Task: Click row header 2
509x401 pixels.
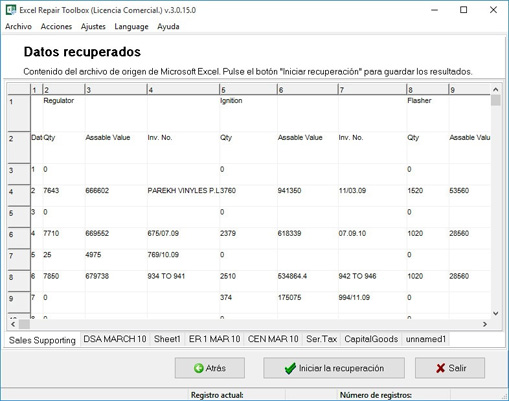Action: (19, 147)
